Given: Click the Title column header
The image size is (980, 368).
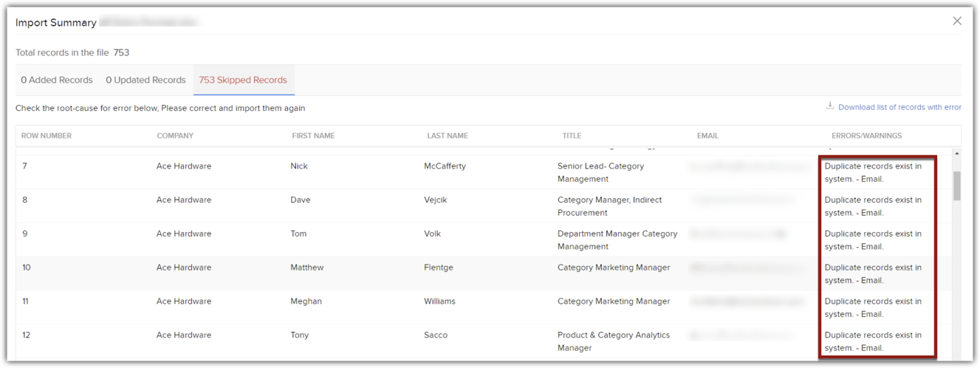Looking at the screenshot, I should click(572, 136).
